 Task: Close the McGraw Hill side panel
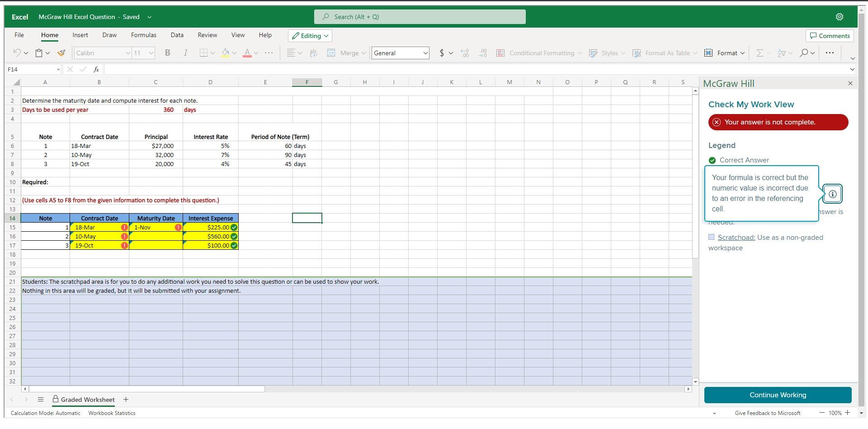point(850,83)
